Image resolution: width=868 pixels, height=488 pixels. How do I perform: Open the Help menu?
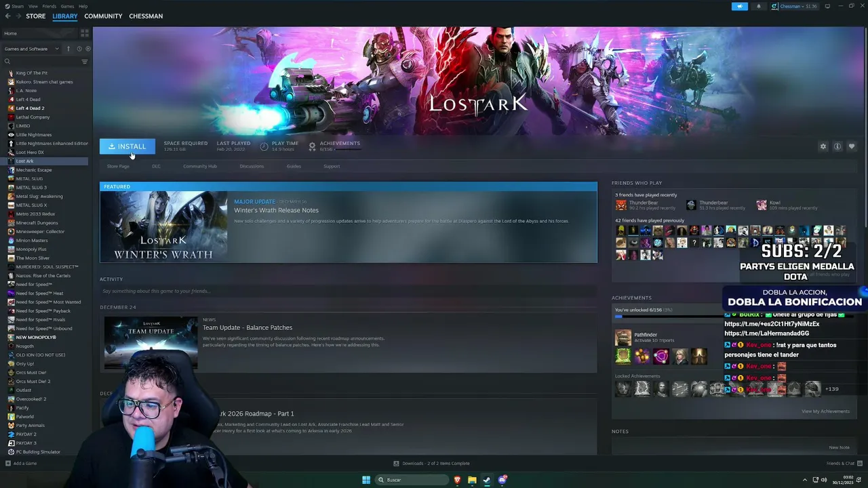[83, 6]
